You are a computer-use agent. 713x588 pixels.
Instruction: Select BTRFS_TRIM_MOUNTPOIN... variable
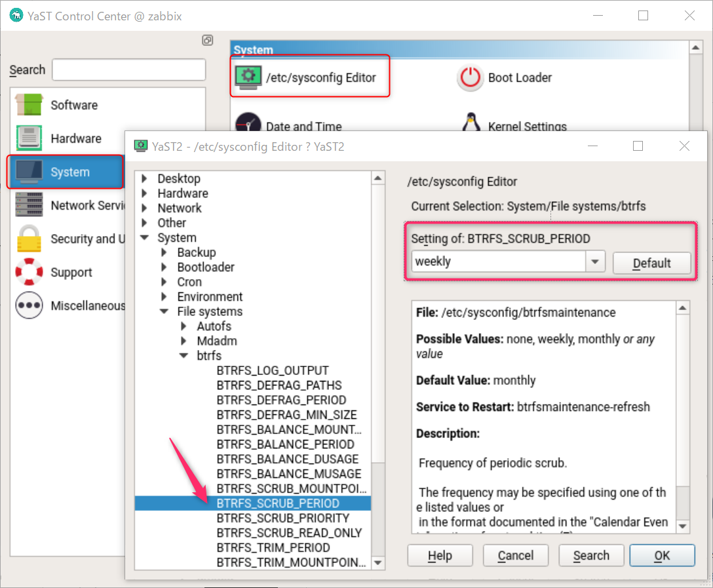coord(291,562)
